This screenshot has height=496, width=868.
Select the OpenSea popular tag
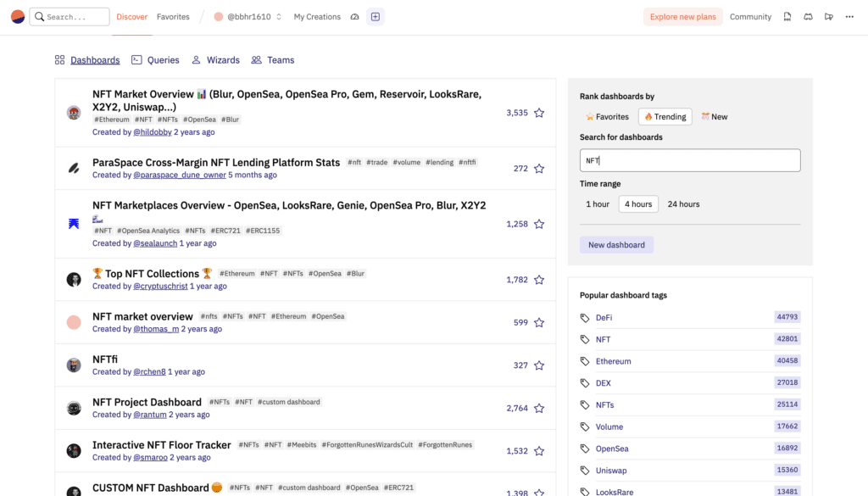pyautogui.click(x=612, y=449)
